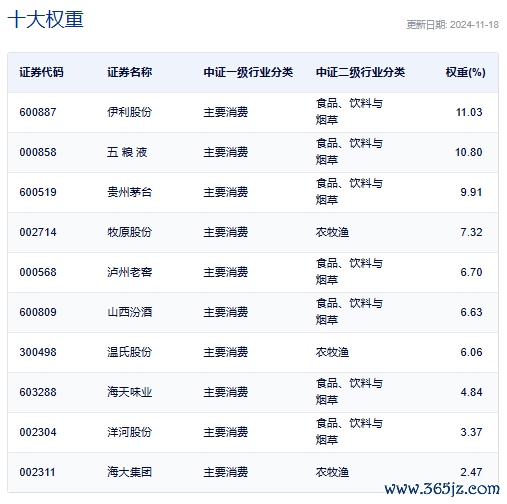Screen dimensions: 507x504
Task: Click the 权重(%) column header
Action: [x=465, y=72]
